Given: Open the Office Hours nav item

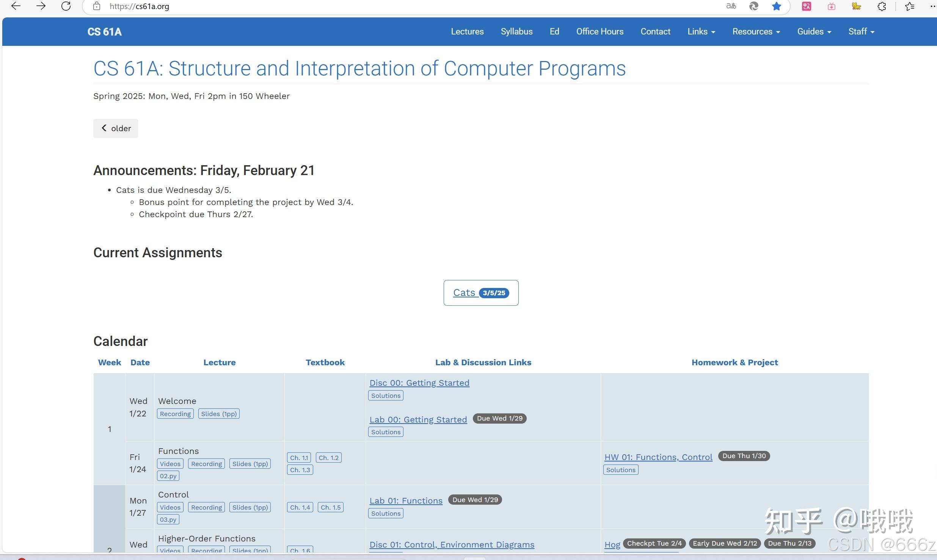Looking at the screenshot, I should click(x=600, y=31).
